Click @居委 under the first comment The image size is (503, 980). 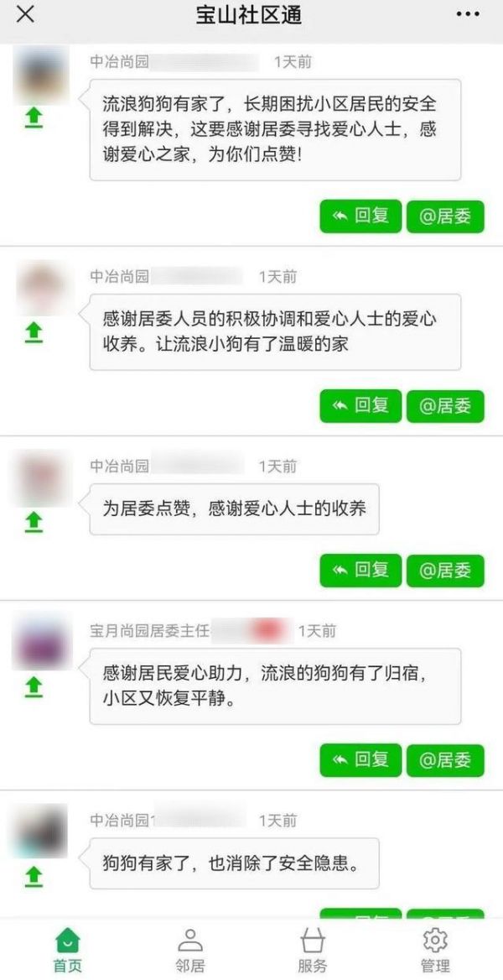(445, 216)
